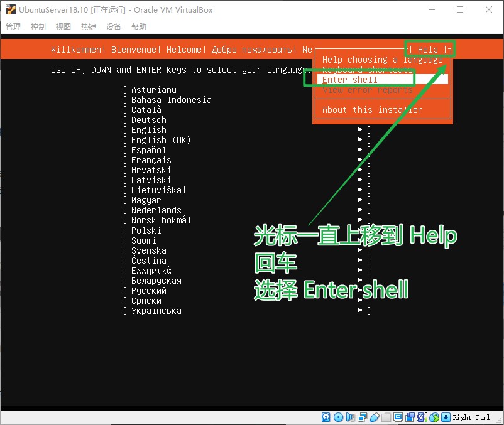Select the Polski language option

145,230
